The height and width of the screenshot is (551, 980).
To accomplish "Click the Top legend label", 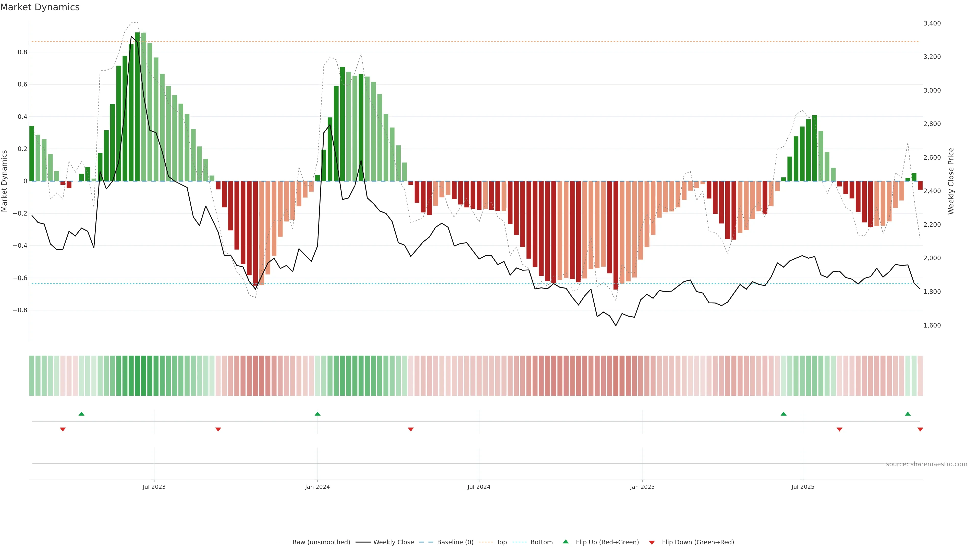I will click(501, 542).
